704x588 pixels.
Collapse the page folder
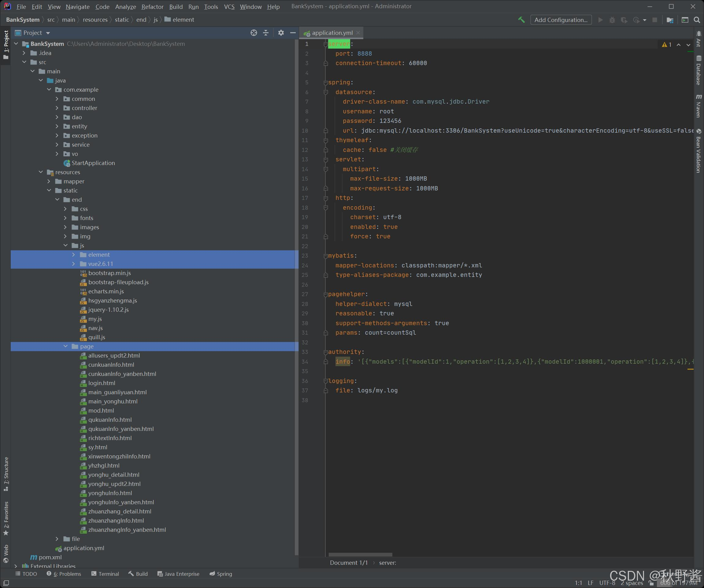(65, 347)
